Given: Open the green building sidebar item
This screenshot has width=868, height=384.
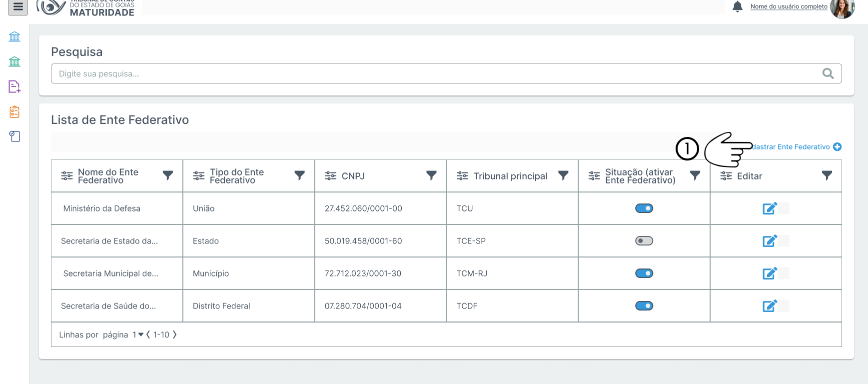Looking at the screenshot, I should point(14,61).
